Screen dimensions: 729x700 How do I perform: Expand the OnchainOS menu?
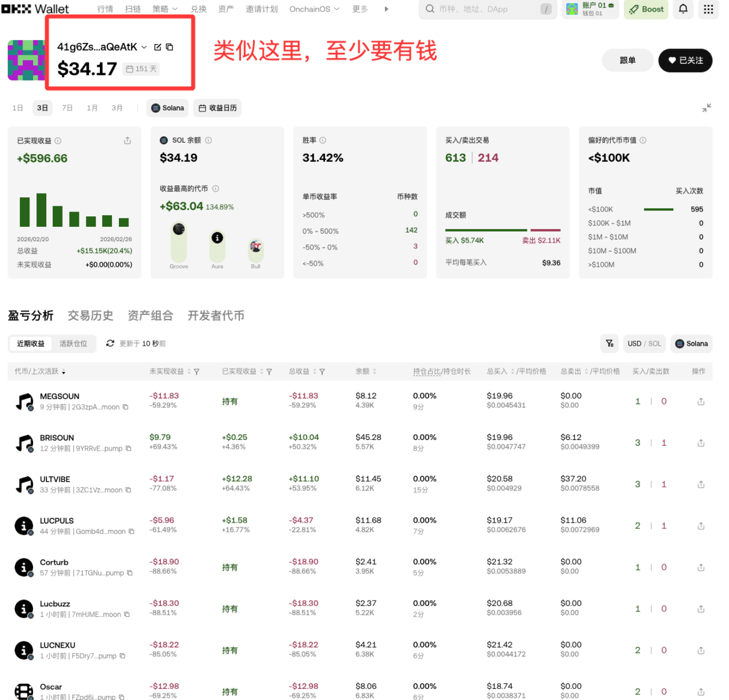tap(314, 9)
